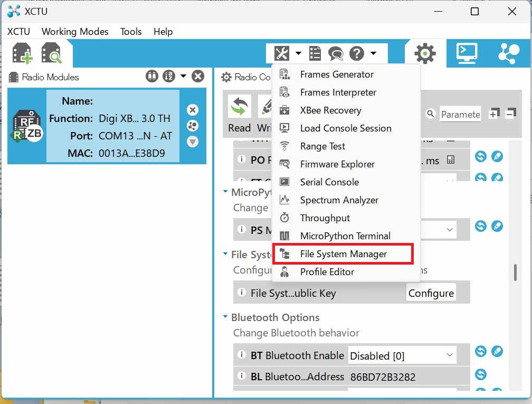Remove all modules with panel X button
Viewport: 532px width, 404px height.
pyautogui.click(x=198, y=76)
